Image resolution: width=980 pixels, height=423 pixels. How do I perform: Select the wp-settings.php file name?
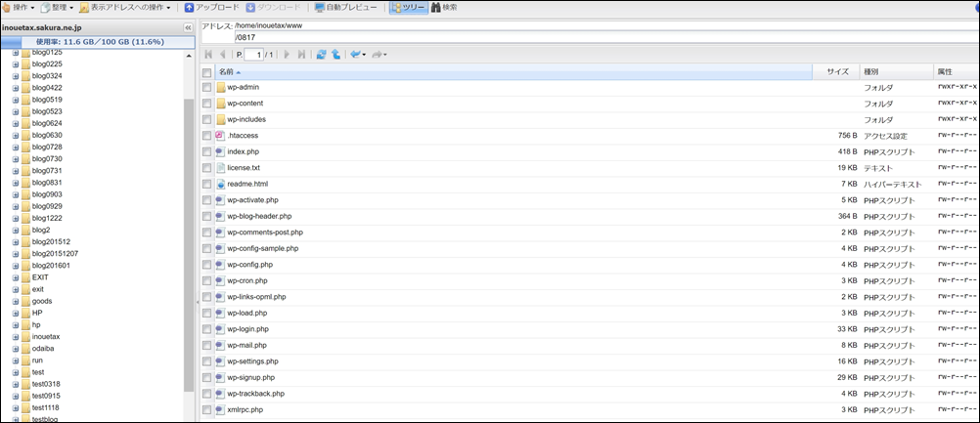click(x=253, y=361)
